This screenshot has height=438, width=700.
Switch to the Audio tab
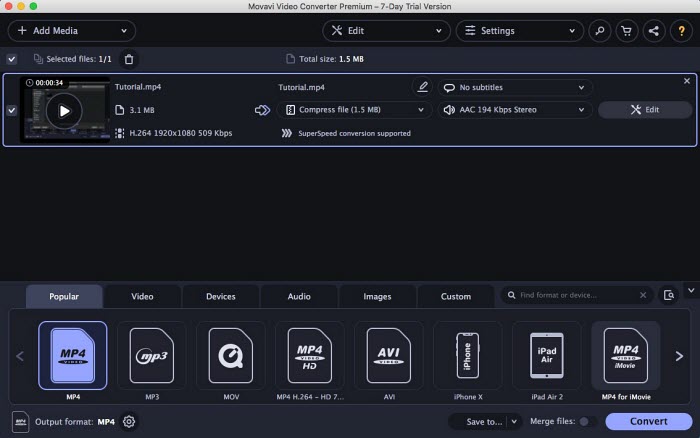(x=299, y=296)
